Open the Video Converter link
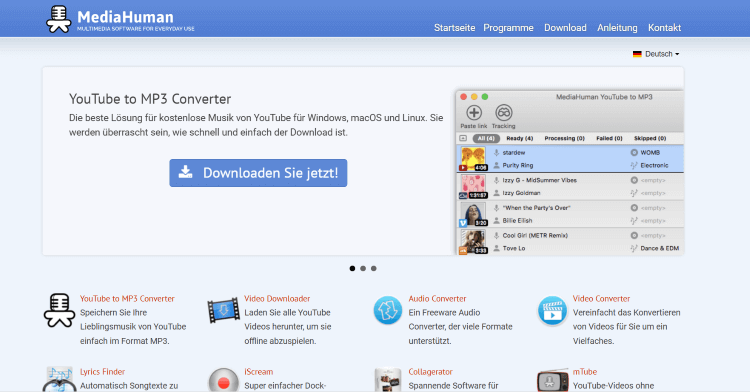750x392 pixels. 601,299
